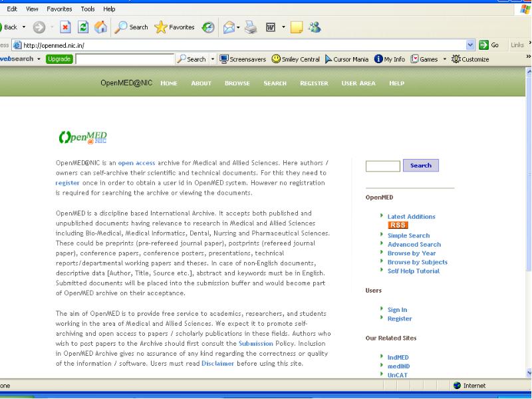Click My Info toolbar item
This screenshot has width=532, height=399.
[390, 59]
